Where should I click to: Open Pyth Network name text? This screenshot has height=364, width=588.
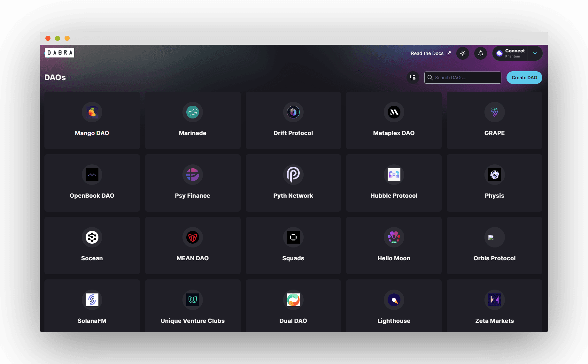(x=293, y=196)
